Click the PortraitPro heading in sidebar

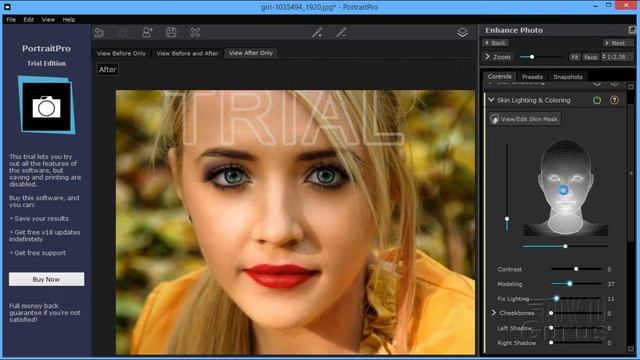(x=46, y=48)
